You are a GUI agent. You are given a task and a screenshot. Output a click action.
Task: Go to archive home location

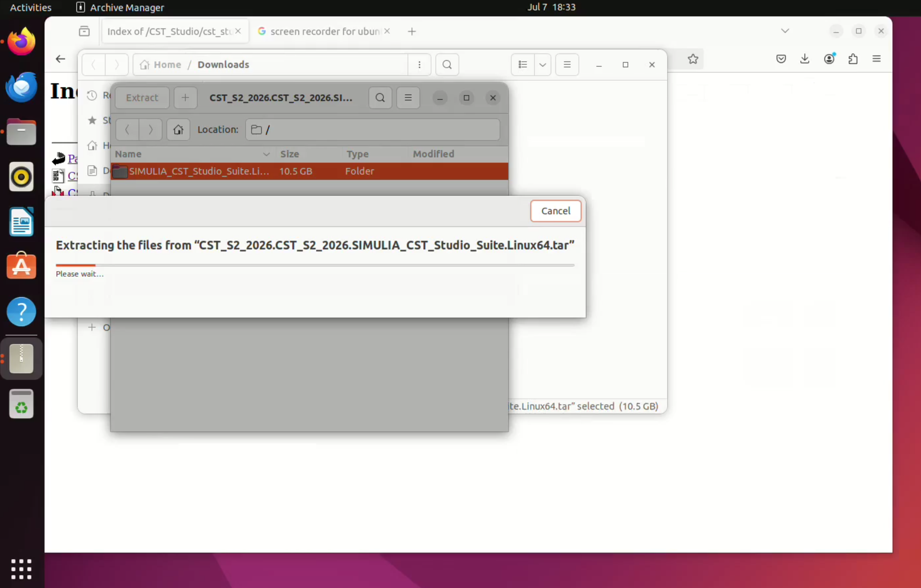click(178, 129)
